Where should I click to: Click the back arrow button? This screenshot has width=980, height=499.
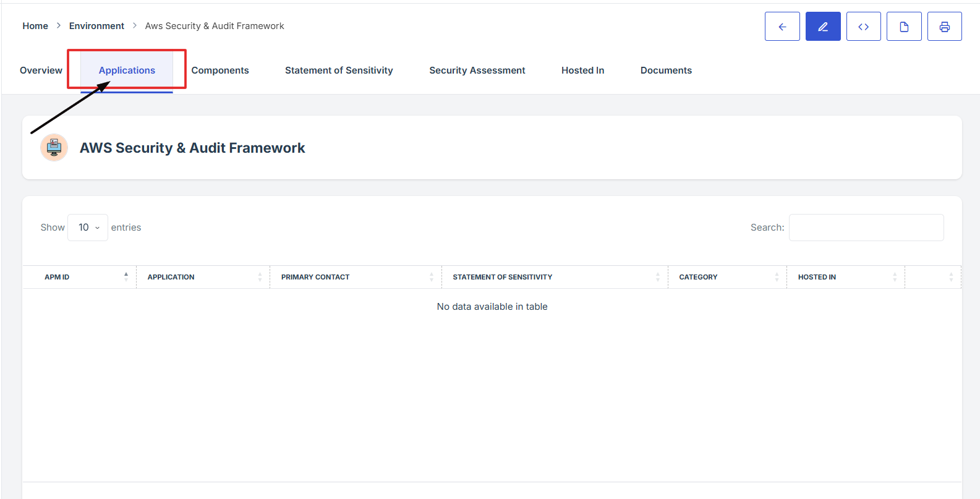coord(782,27)
